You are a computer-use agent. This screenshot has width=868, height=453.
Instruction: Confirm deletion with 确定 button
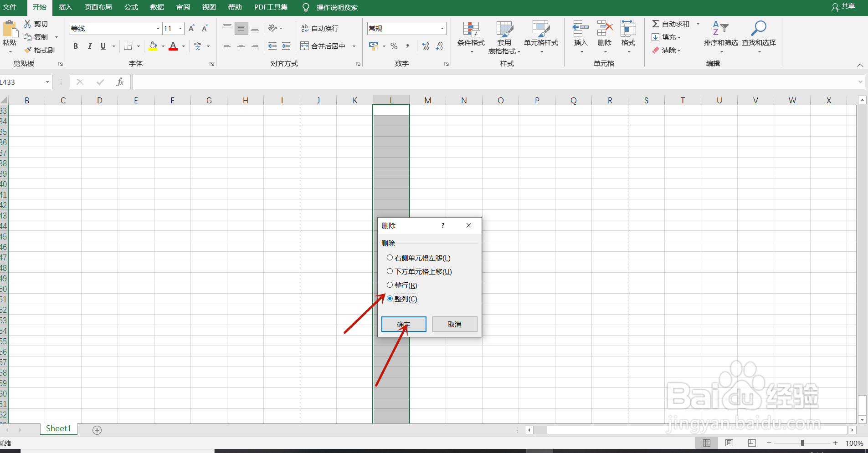404,324
